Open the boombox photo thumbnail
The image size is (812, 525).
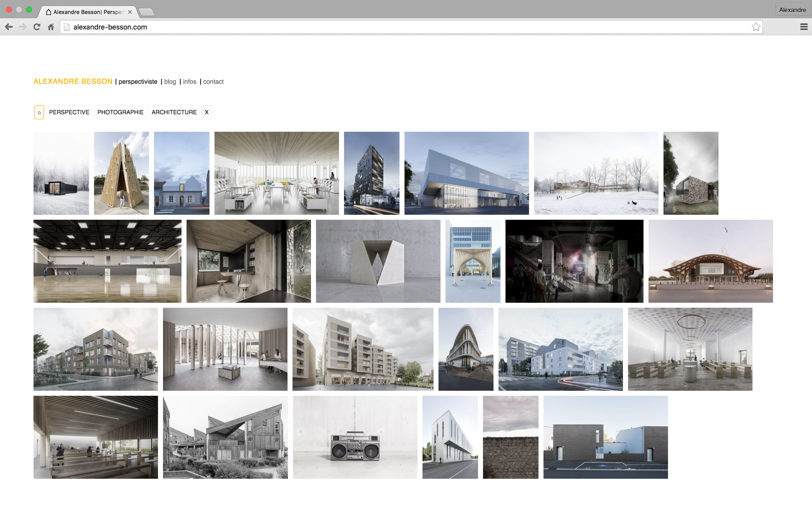coord(355,437)
